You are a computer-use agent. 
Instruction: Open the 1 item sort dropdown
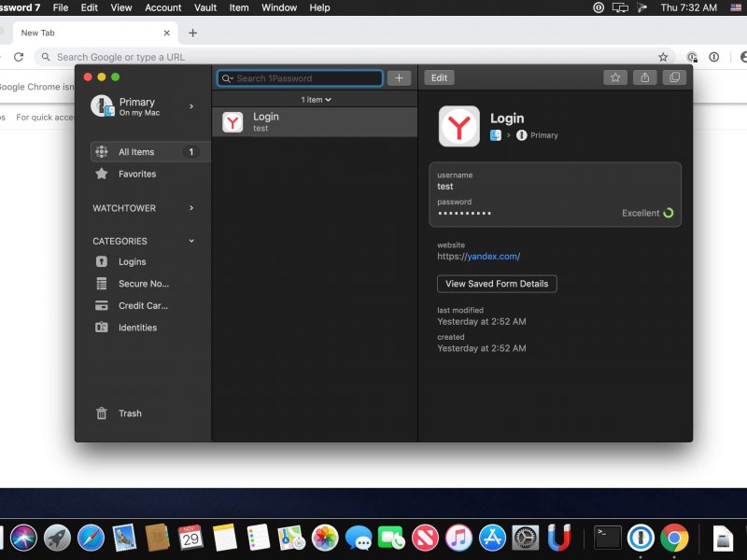pos(316,100)
